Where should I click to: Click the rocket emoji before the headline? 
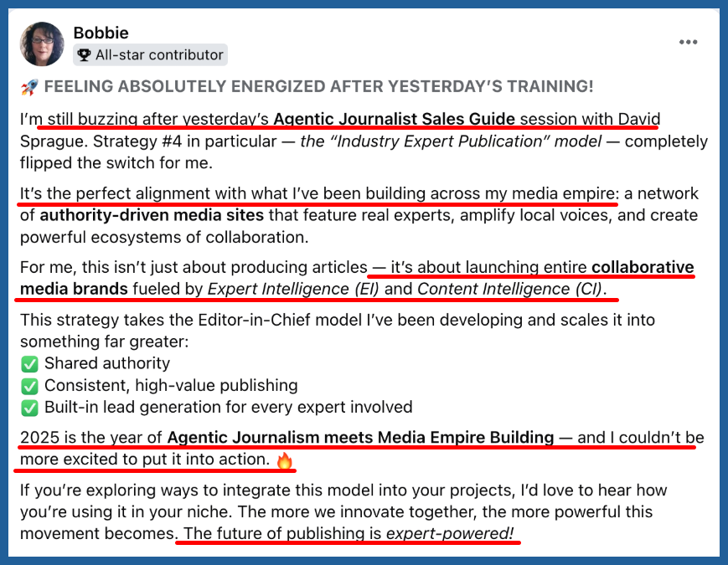tap(29, 87)
